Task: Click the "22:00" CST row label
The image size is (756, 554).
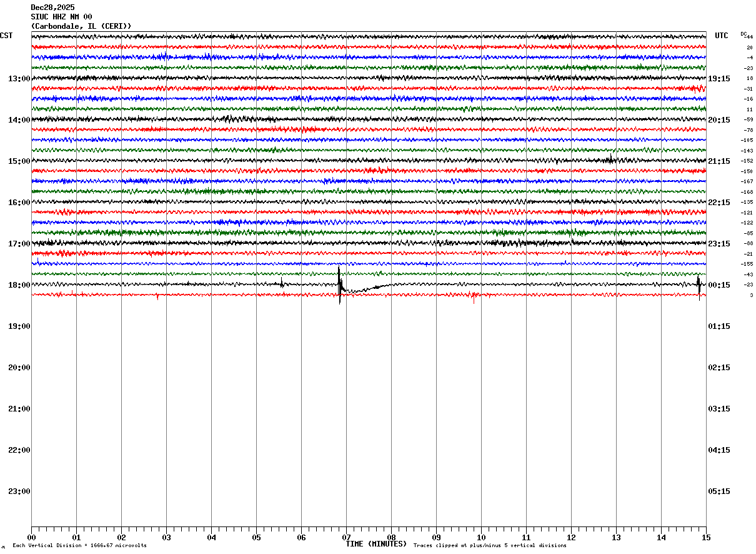Action: point(19,450)
